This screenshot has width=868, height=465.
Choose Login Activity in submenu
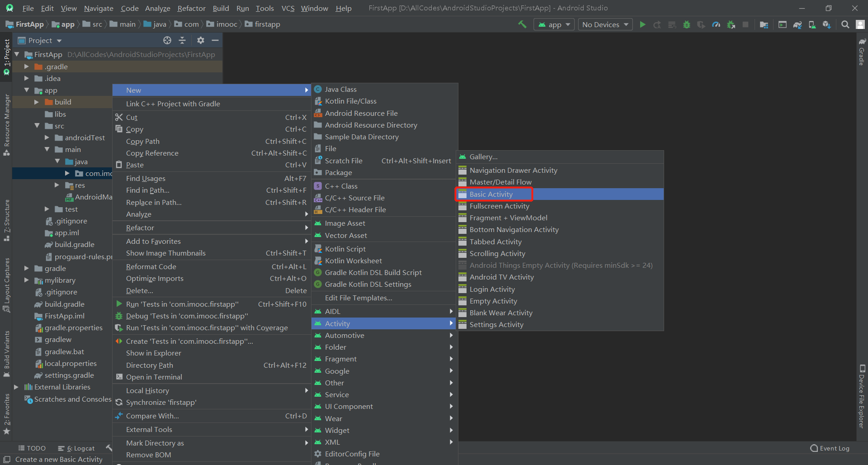click(560, 289)
